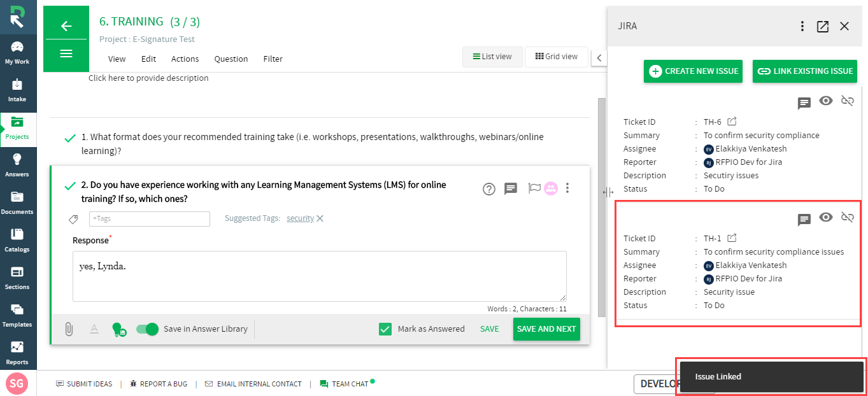The image size is (868, 396).
Task: Open the green hamburger menu
Action: pos(66,54)
